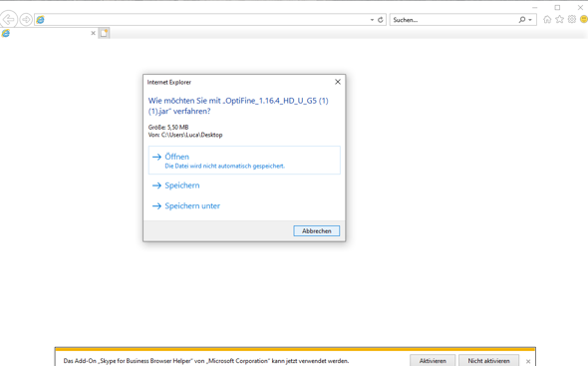Open Favorites with the star icon
Screen dimensions: 588x366
tap(559, 19)
